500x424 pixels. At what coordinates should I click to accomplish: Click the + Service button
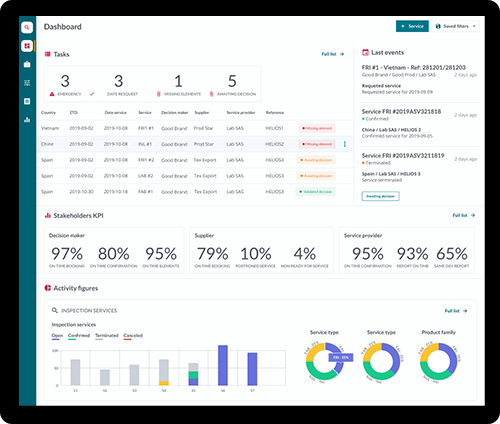click(412, 26)
